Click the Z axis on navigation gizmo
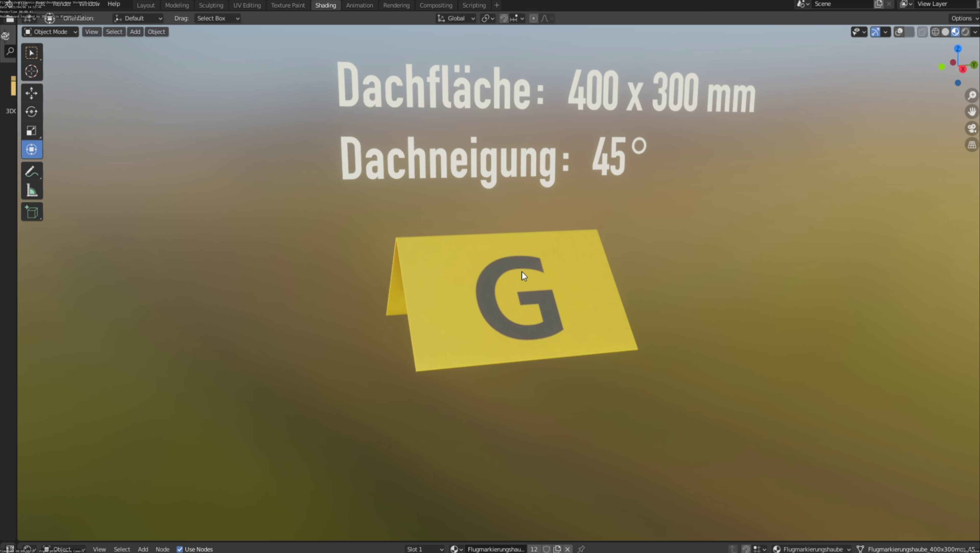The width and height of the screenshot is (980, 553). pos(958,49)
